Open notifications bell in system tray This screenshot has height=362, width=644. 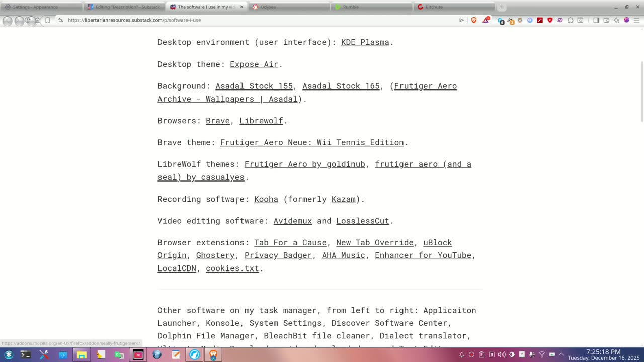click(462, 355)
